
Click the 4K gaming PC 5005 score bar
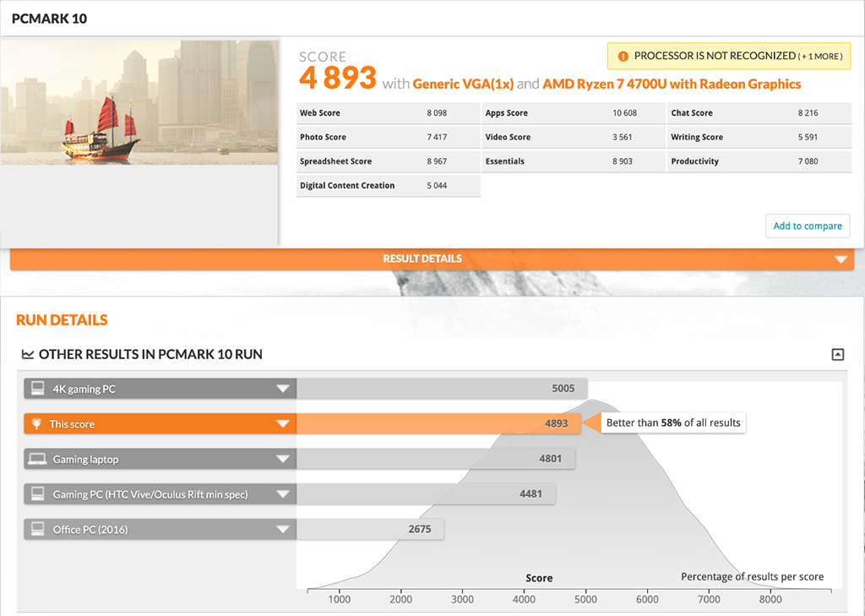(x=442, y=389)
